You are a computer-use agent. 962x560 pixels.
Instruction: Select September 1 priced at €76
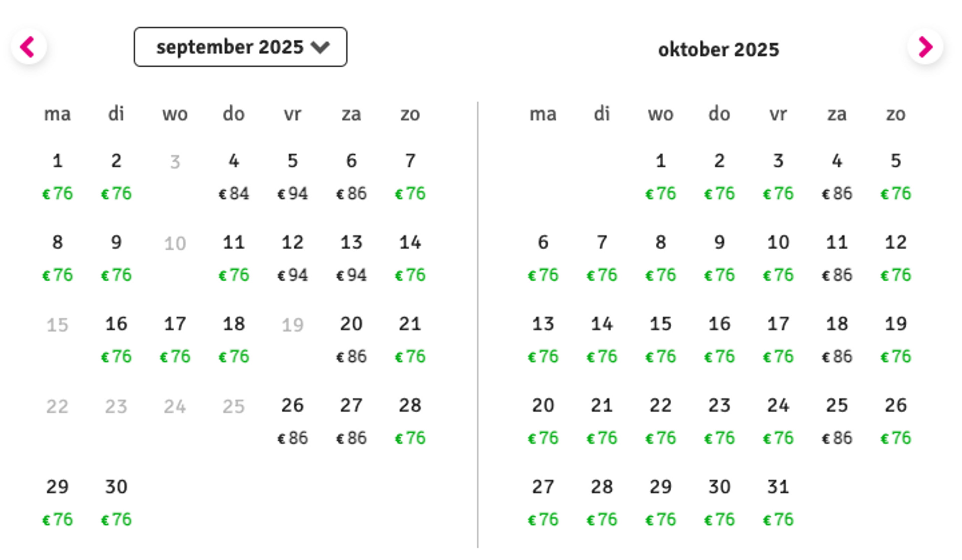(58, 177)
